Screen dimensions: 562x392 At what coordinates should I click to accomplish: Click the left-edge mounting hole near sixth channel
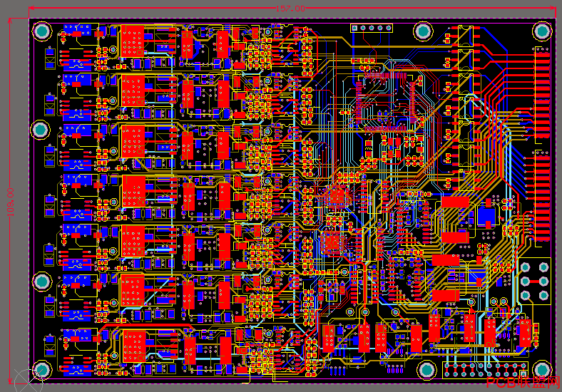click(42, 282)
